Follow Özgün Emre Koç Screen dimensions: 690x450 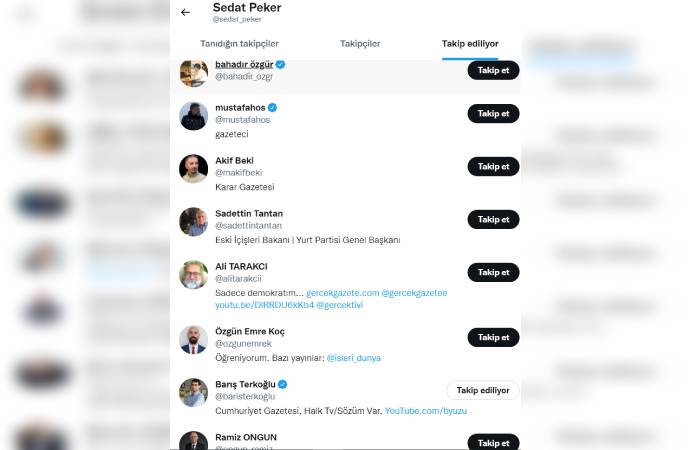coord(493,337)
